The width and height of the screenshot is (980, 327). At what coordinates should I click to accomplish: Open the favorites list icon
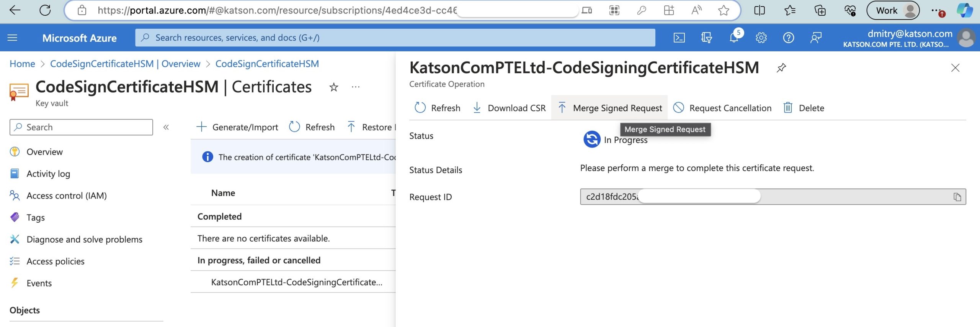coord(790,10)
